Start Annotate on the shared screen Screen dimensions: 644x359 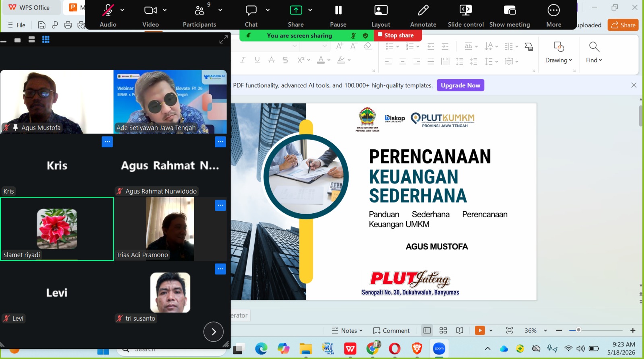(x=423, y=15)
